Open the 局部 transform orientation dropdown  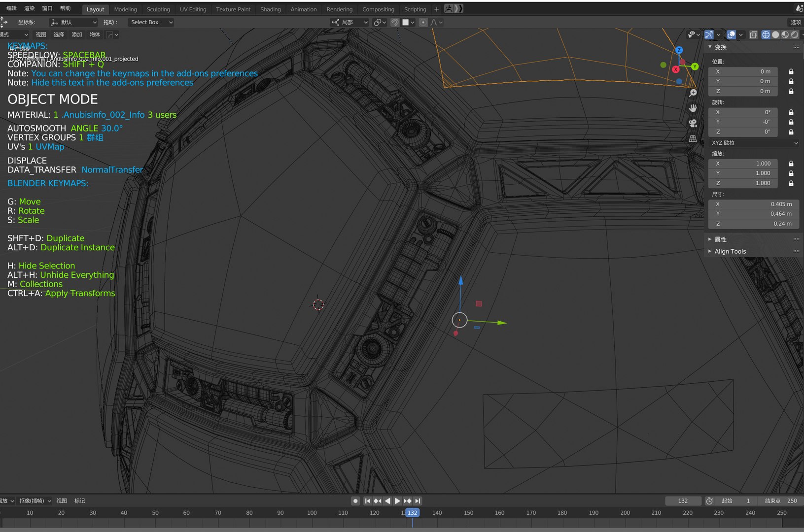(x=350, y=22)
